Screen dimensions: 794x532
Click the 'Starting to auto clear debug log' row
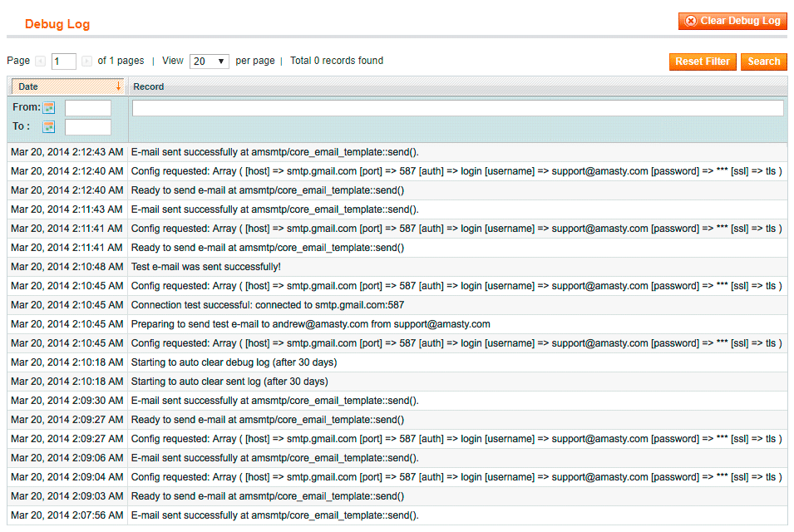(x=234, y=362)
